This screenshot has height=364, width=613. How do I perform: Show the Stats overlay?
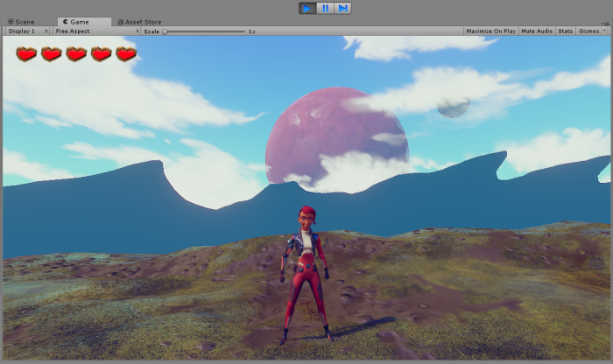(x=566, y=31)
